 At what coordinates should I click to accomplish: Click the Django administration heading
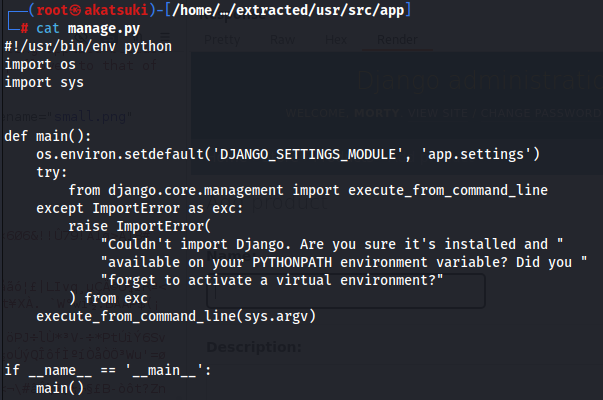(x=479, y=81)
